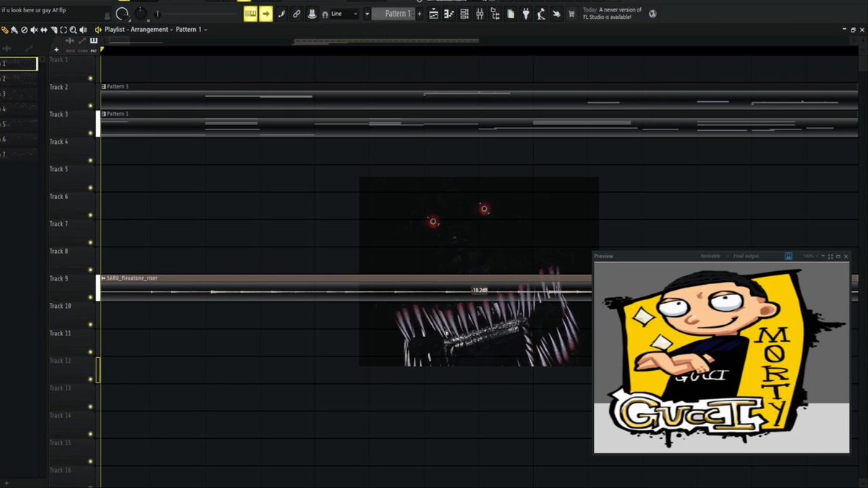Click the Gucci Morty preview image

pos(721,356)
